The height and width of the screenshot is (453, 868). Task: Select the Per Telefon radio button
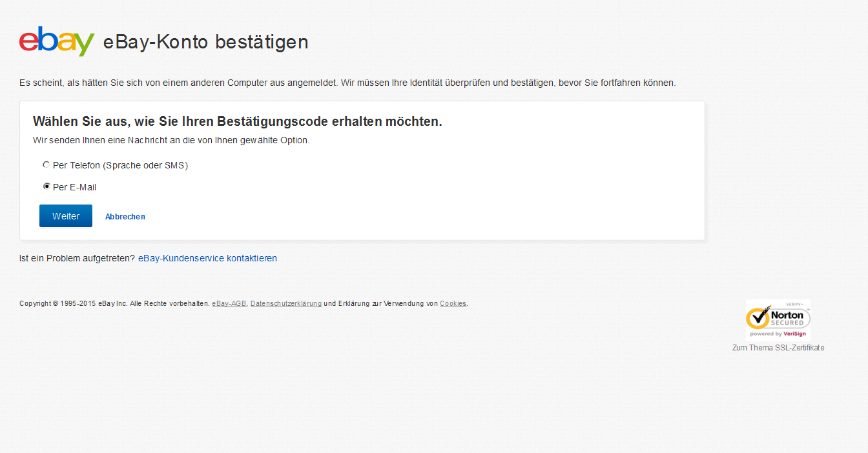[x=46, y=165]
